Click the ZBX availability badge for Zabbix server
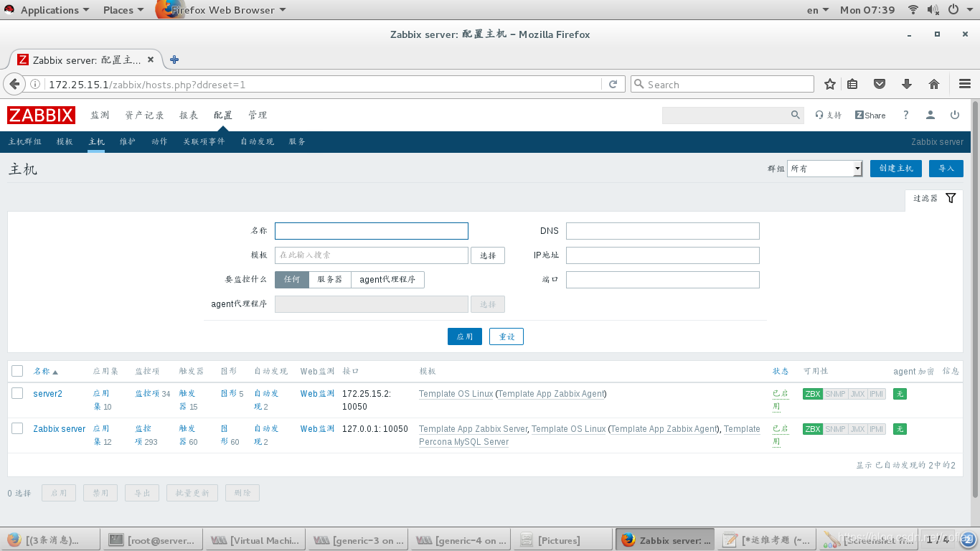Viewport: 980px width, 551px height. point(813,429)
